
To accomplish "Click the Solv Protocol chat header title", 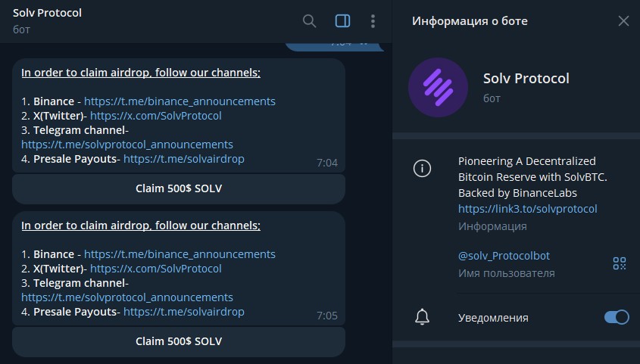I will coord(47,13).
